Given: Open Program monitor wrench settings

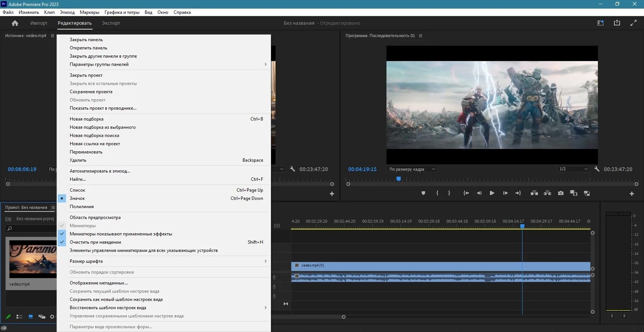Looking at the screenshot, I should 597,169.
